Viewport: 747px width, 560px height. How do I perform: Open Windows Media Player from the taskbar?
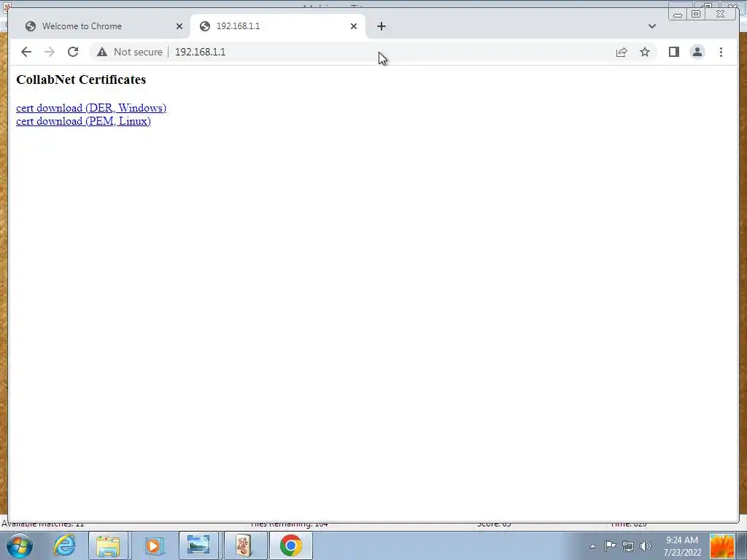click(x=153, y=545)
